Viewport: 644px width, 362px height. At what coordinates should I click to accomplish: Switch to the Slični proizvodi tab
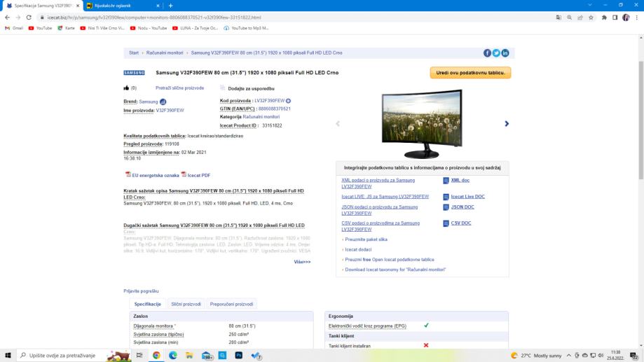coord(186,304)
